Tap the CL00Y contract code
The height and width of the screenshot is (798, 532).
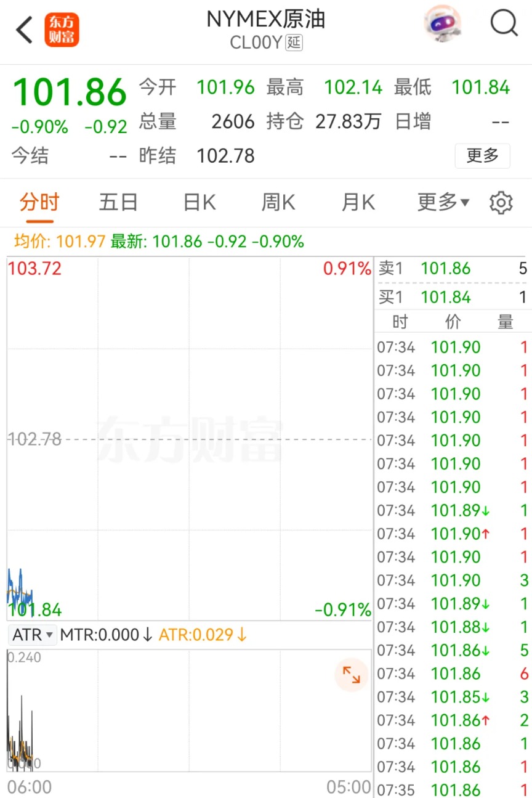[x=256, y=43]
